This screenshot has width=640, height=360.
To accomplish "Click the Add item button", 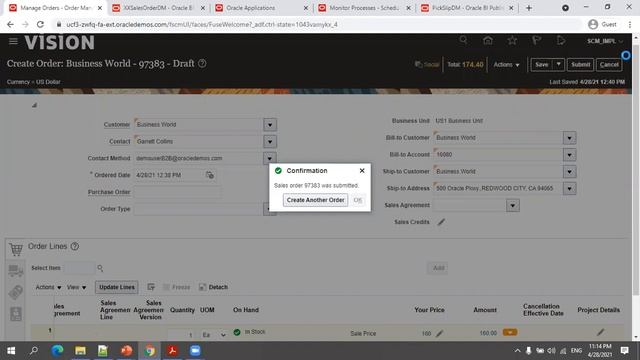I will point(438,268).
